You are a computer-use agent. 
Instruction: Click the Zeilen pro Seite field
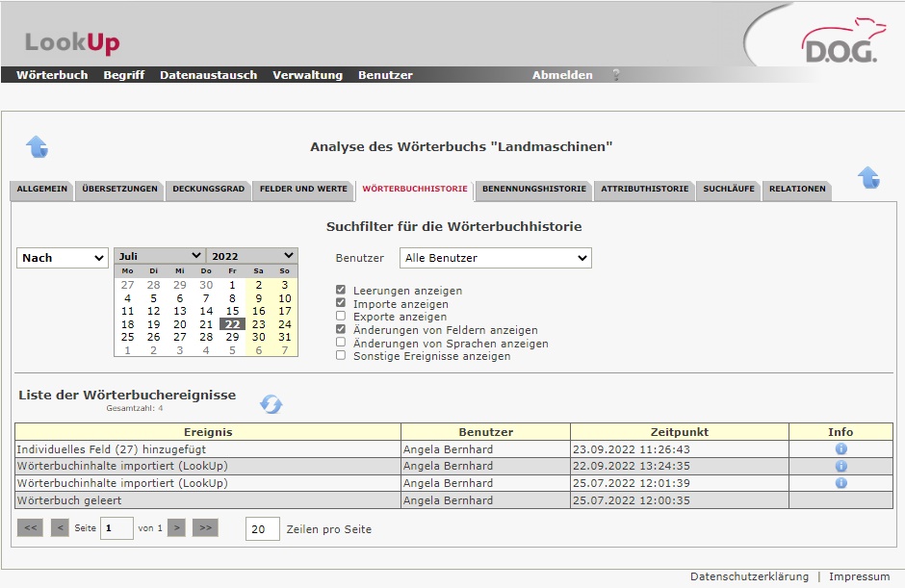[x=262, y=529]
